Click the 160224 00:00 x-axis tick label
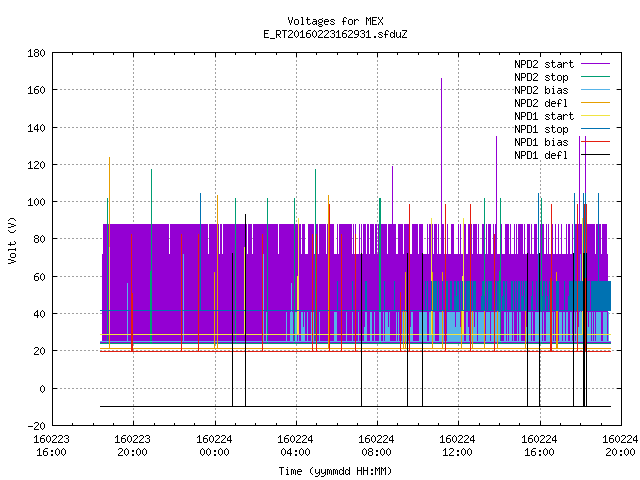Image resolution: width=640 pixels, height=480 pixels. click(214, 446)
